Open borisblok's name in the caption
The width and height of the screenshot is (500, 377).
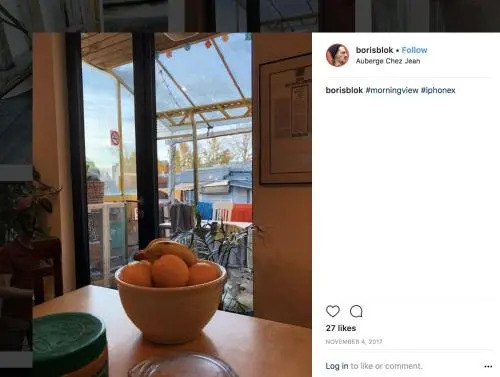344,90
